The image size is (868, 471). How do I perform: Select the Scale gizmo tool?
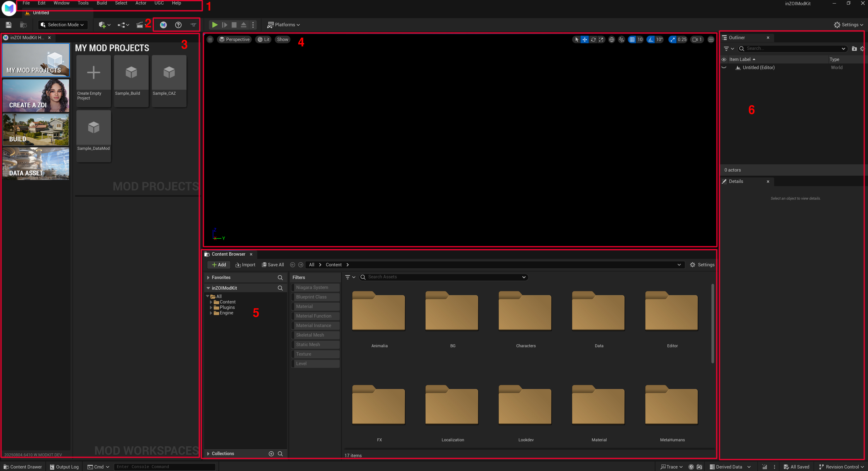point(601,39)
